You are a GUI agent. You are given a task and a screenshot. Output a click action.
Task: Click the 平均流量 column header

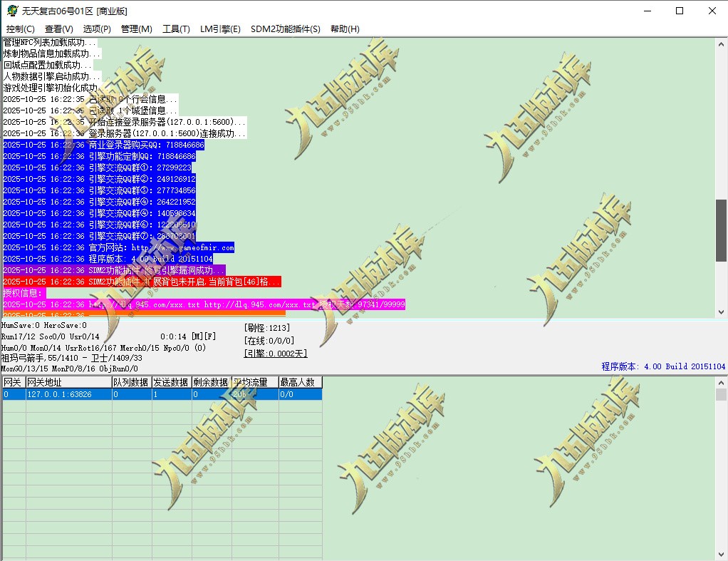255,382
